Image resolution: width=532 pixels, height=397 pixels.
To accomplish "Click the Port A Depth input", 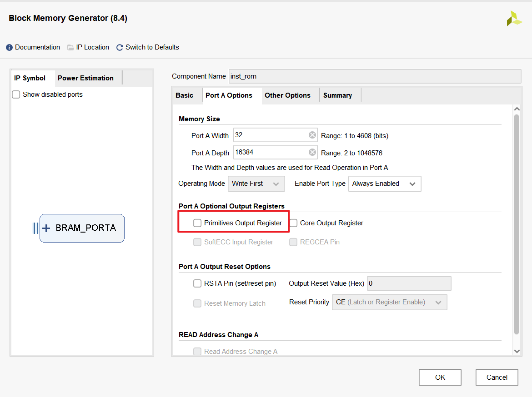I will click(275, 152).
